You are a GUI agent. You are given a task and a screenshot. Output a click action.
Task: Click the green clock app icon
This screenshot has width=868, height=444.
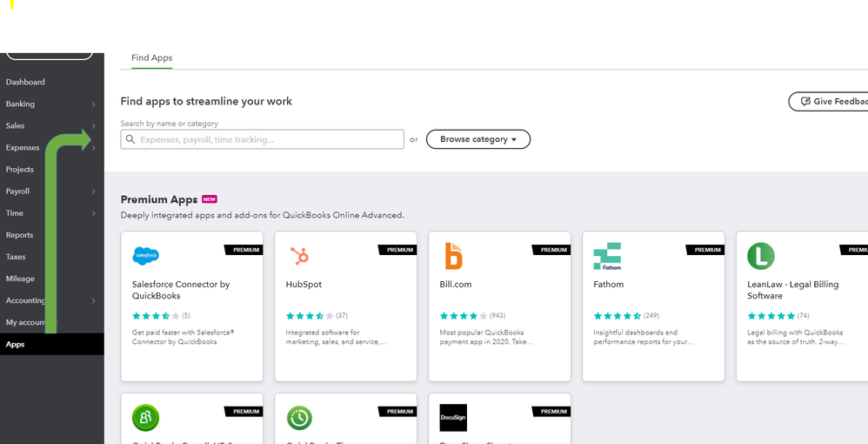coord(299,418)
